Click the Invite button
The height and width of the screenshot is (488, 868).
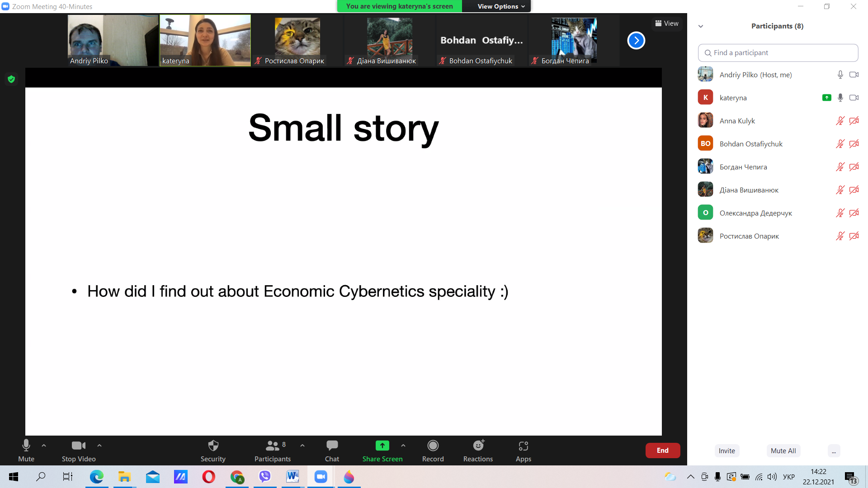pyautogui.click(x=726, y=450)
